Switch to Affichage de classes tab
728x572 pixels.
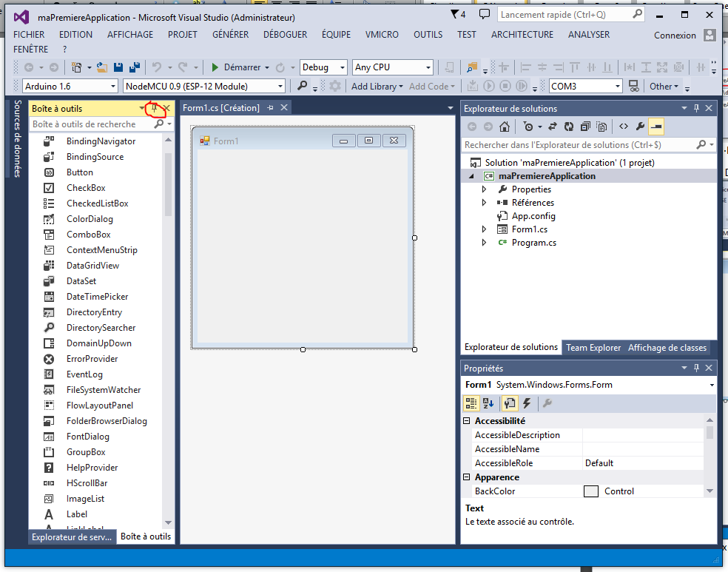[x=667, y=348]
